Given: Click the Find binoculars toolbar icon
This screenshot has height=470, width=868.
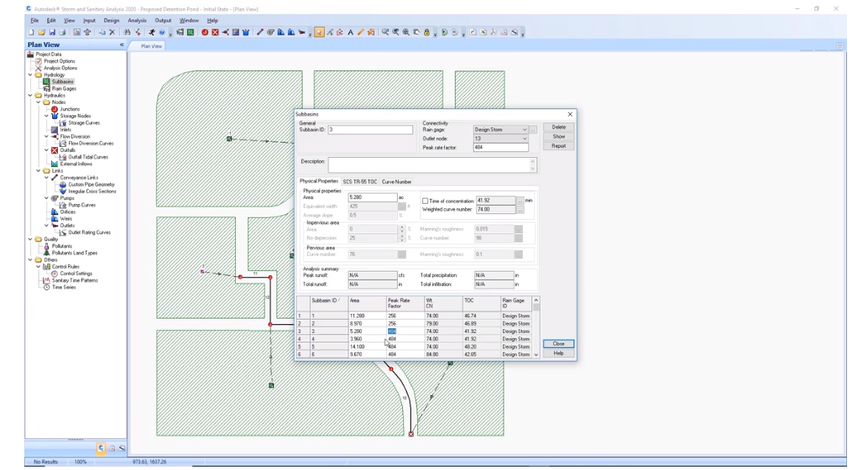Looking at the screenshot, I should (x=128, y=33).
